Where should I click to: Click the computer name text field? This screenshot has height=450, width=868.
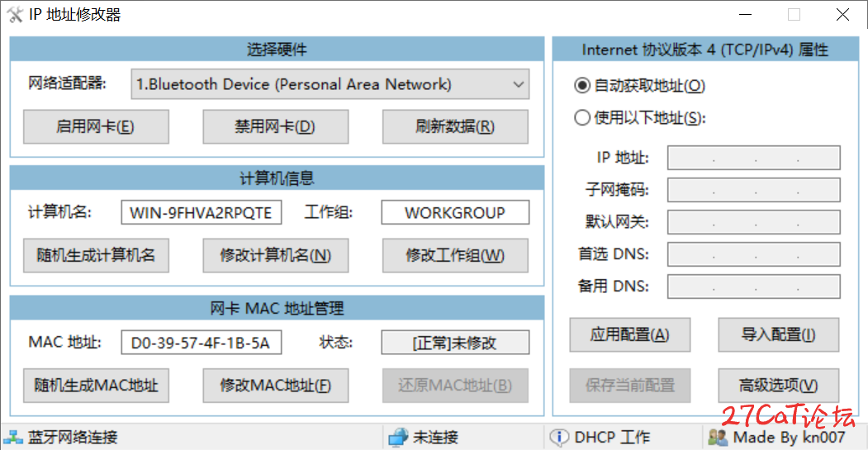click(x=201, y=212)
